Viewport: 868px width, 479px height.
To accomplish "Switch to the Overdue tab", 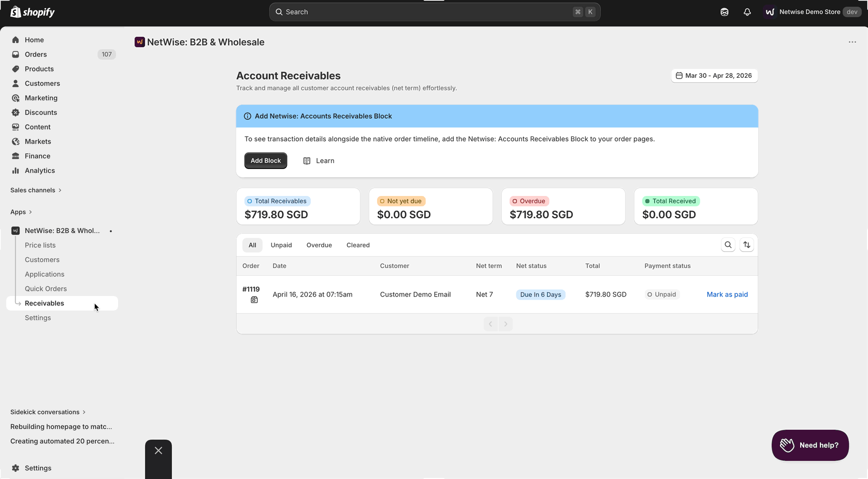I will (x=319, y=245).
